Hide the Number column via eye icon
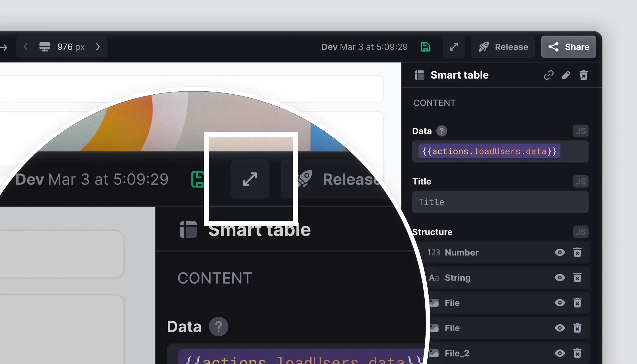The image size is (637, 364). pos(560,252)
